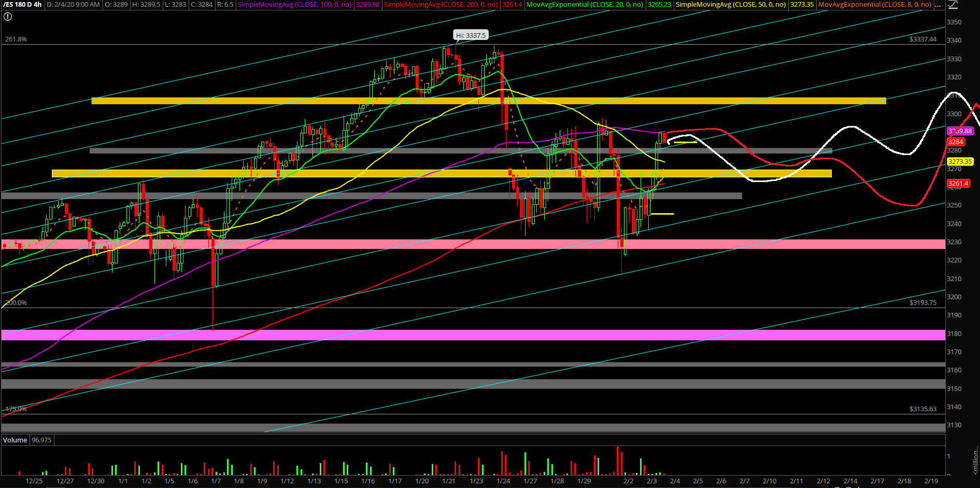This screenshot has width=980, height=488.
Task: Expand the hidden studies ellipsis in header
Action: pos(938,5)
